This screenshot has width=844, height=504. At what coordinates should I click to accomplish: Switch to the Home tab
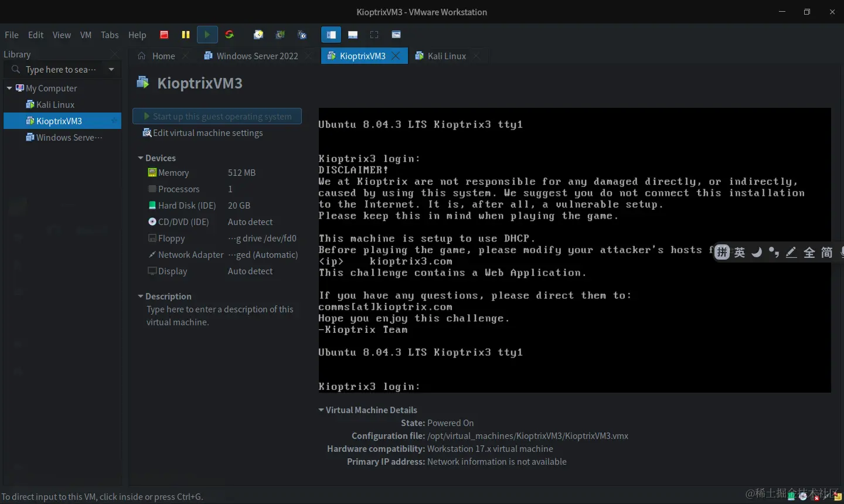[163, 56]
